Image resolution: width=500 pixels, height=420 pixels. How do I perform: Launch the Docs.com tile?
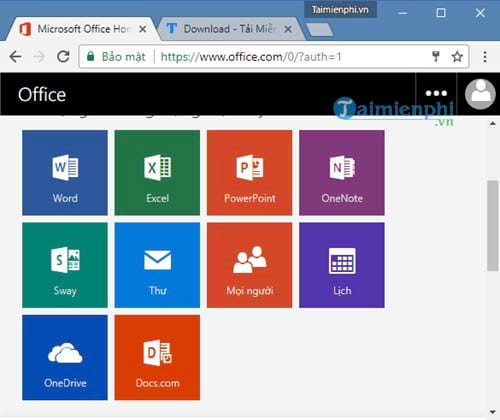click(157, 358)
